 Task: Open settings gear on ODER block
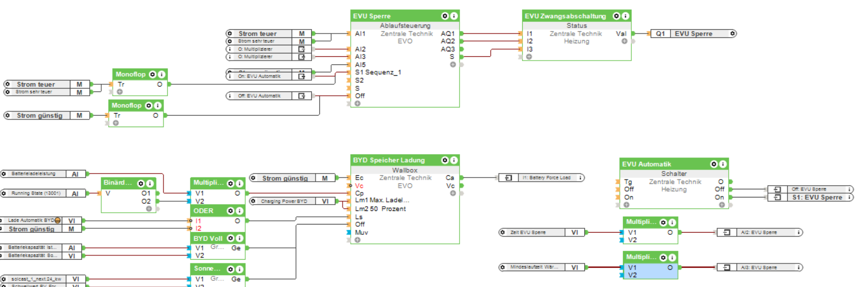coord(231,211)
